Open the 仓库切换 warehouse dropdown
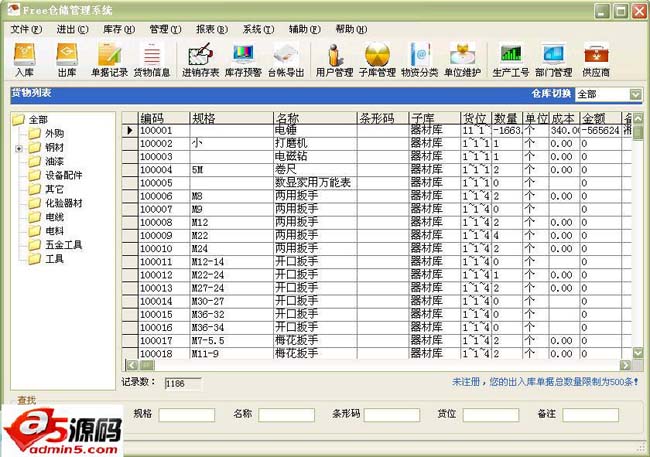This screenshot has height=457, width=650. pyautogui.click(x=635, y=95)
